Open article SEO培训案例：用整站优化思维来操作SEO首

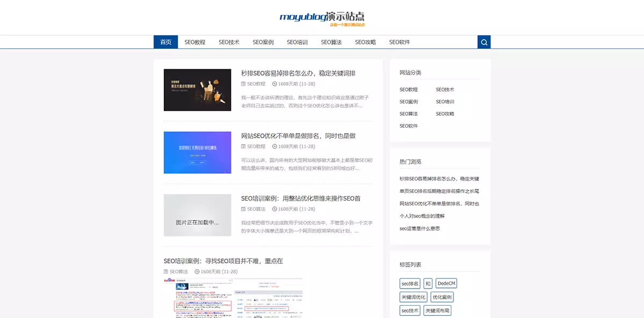[x=301, y=198]
